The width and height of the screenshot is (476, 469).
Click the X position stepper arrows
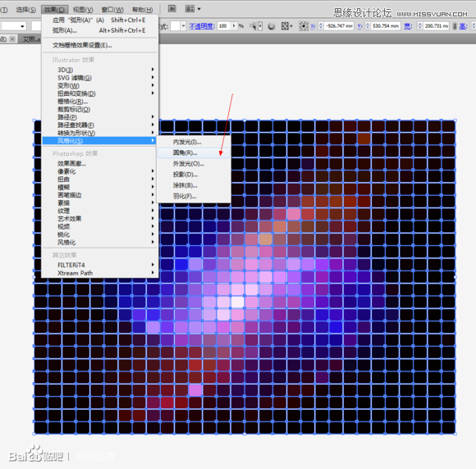click(x=321, y=26)
